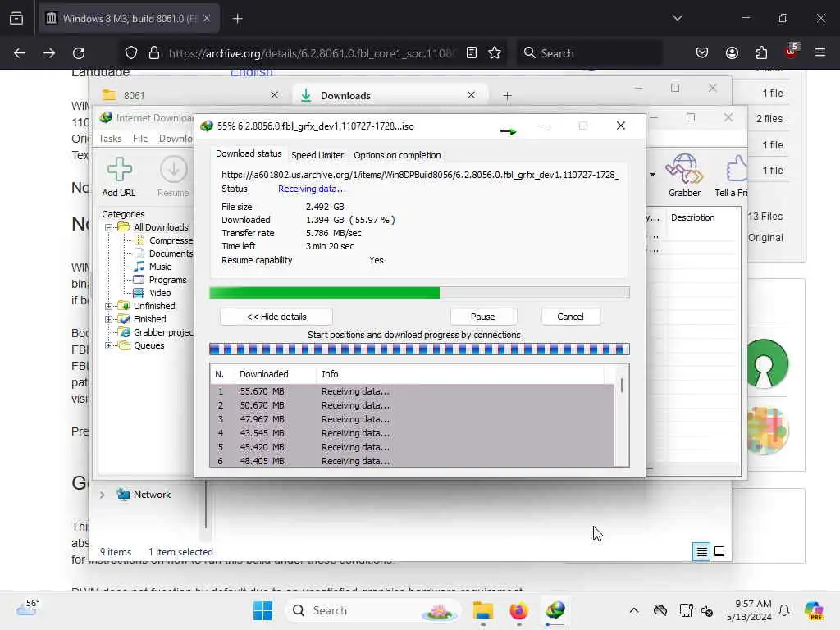
Task: Show hidden system tray icons
Action: 634,610
